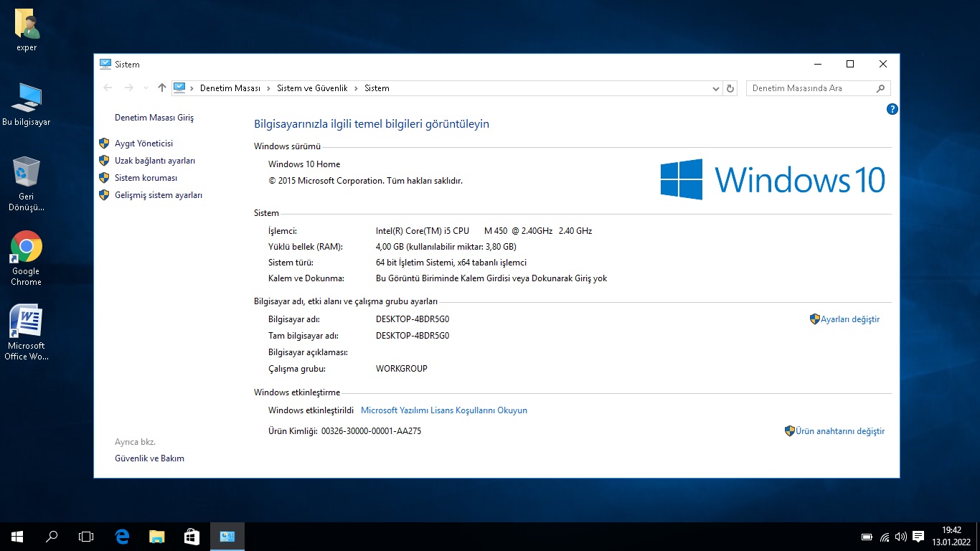The image size is (980, 551).
Task: Navigate forward with the forward arrow
Action: coord(129,88)
